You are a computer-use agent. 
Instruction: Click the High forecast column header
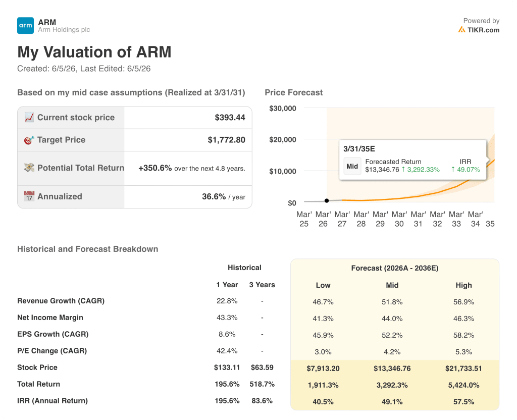463,285
